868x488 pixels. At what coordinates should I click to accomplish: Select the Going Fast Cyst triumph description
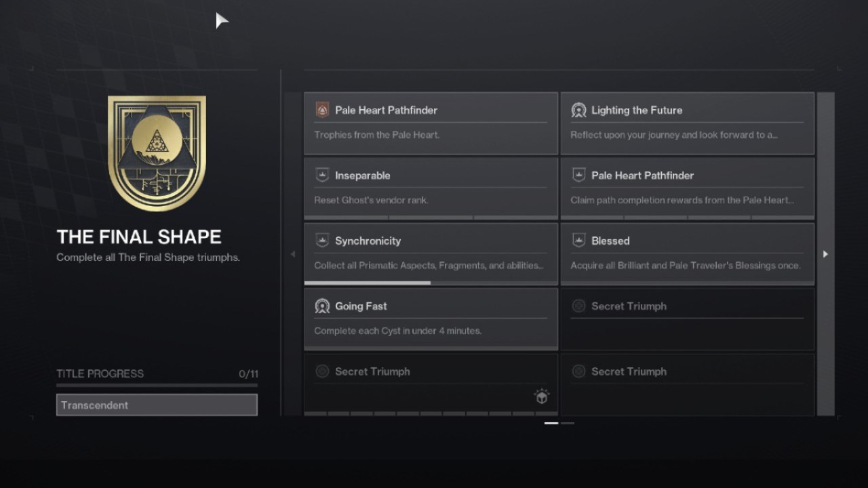[398, 331]
